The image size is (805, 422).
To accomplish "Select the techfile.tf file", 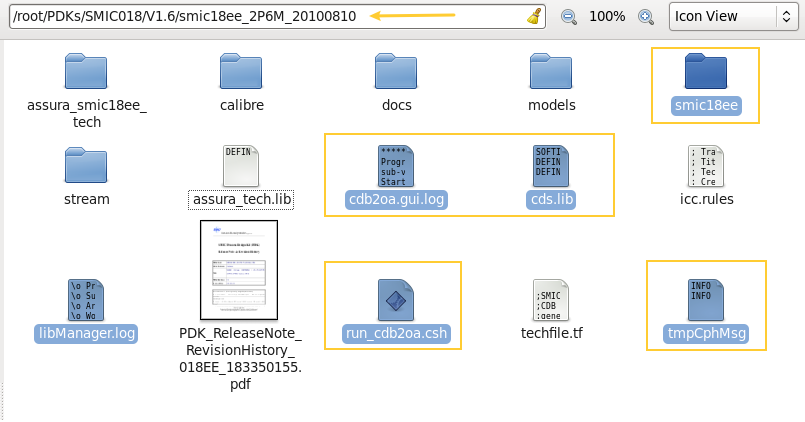I will pyautogui.click(x=551, y=299).
